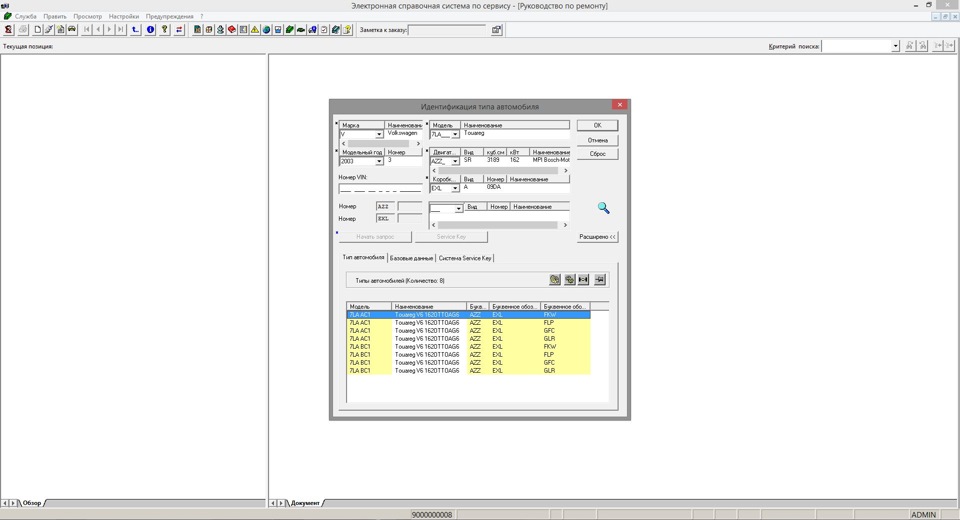Click the blank new document toolbar icon

point(37,29)
